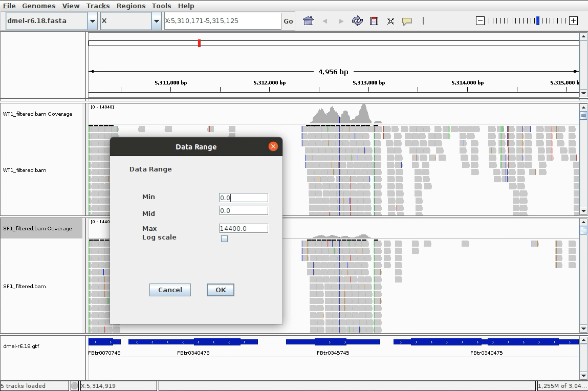Click the zoom in plus icon
This screenshot has width=588, height=391.
coord(573,21)
